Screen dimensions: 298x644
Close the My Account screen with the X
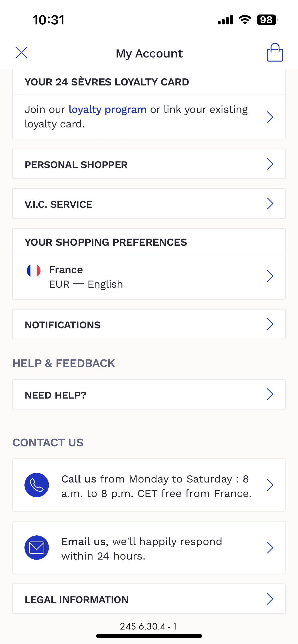coord(21,53)
